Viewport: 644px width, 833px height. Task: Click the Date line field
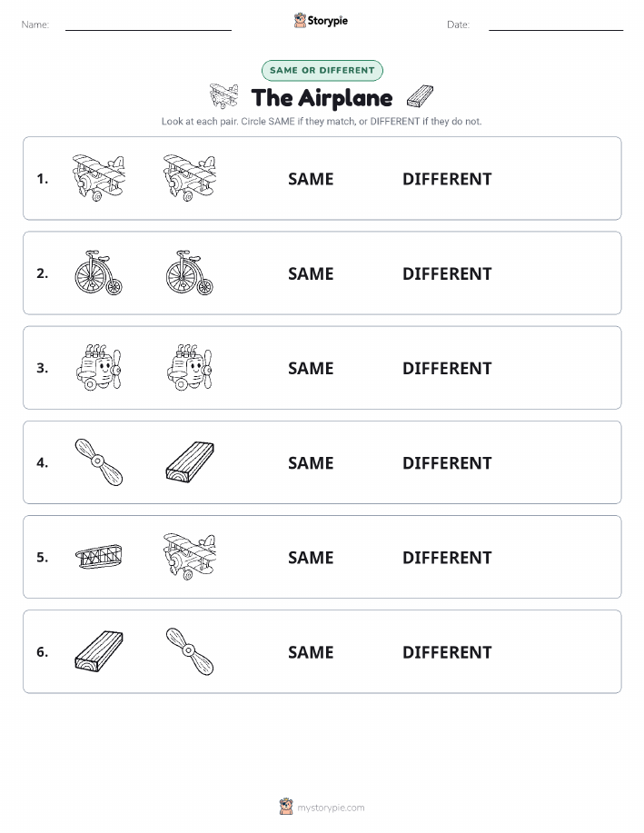[556, 25]
